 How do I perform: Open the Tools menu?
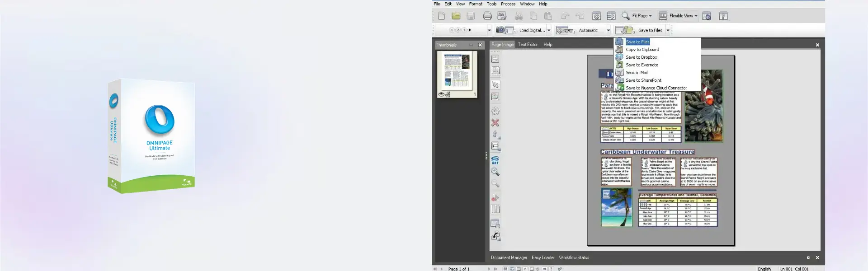(491, 4)
